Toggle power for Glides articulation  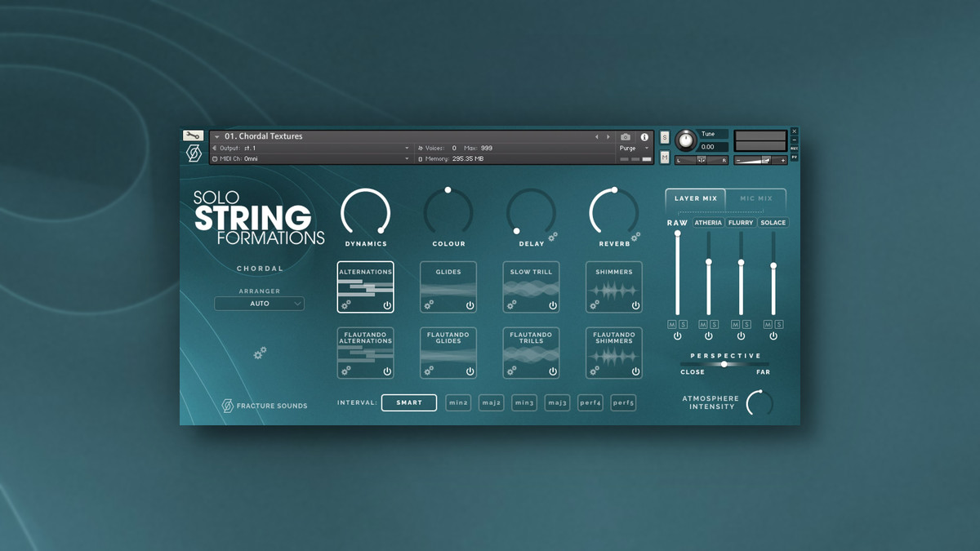point(470,305)
